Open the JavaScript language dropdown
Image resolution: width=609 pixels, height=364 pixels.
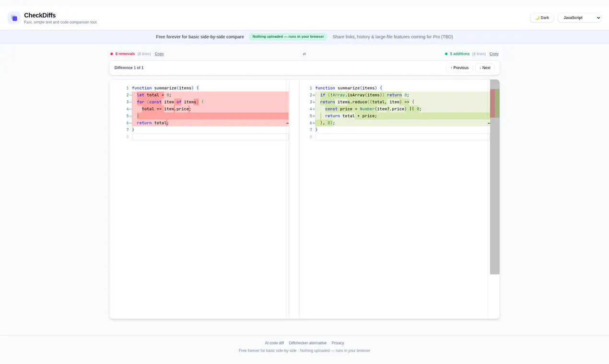(x=579, y=18)
